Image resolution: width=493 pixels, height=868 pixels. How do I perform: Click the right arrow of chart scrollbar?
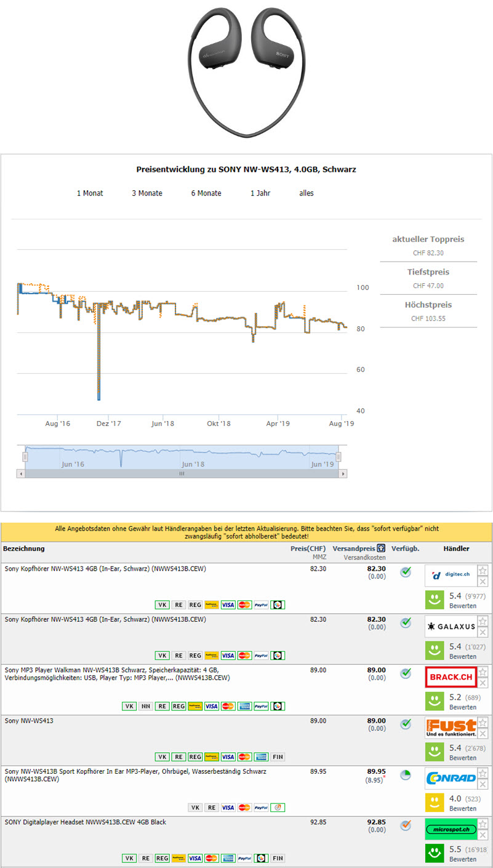pos(343,474)
